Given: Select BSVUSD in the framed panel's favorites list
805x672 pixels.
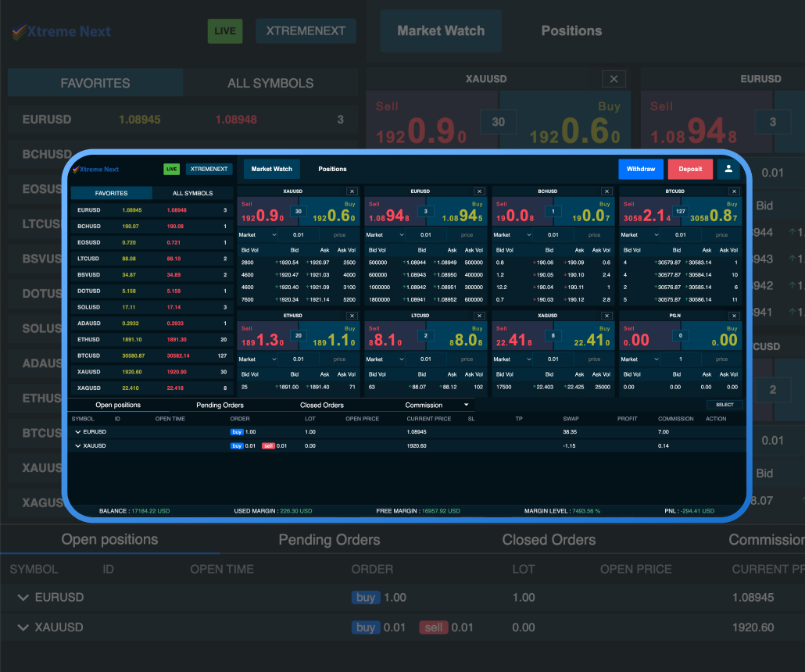Looking at the screenshot, I should (x=152, y=274).
